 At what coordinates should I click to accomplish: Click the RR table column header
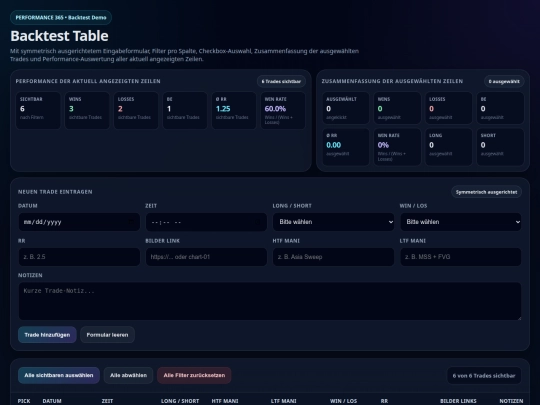pyautogui.click(x=384, y=401)
